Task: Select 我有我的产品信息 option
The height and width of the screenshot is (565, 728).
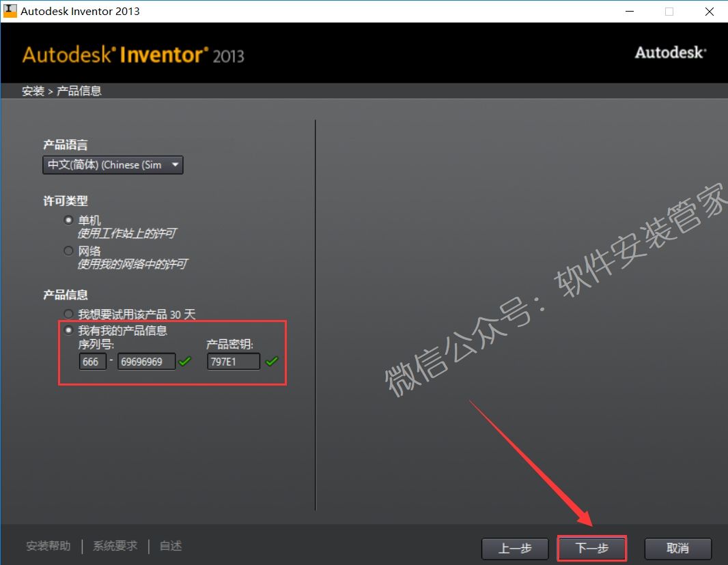Action: click(68, 330)
